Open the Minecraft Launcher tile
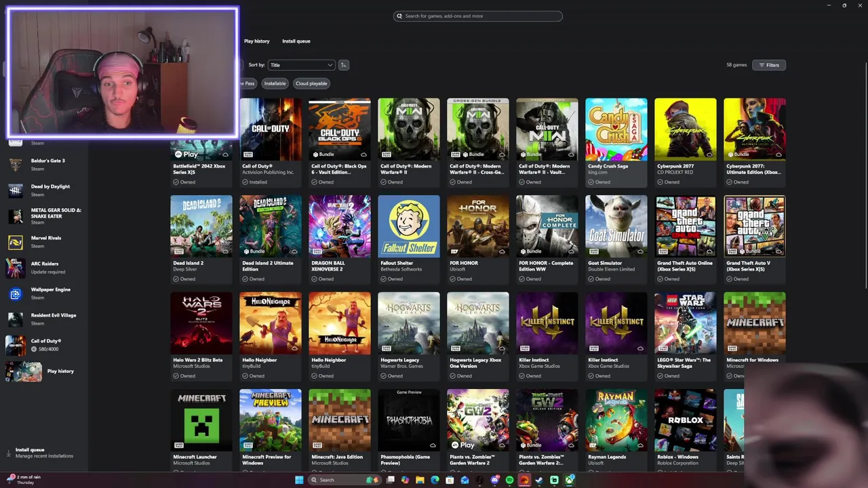The height and width of the screenshot is (488, 868). pos(201,429)
